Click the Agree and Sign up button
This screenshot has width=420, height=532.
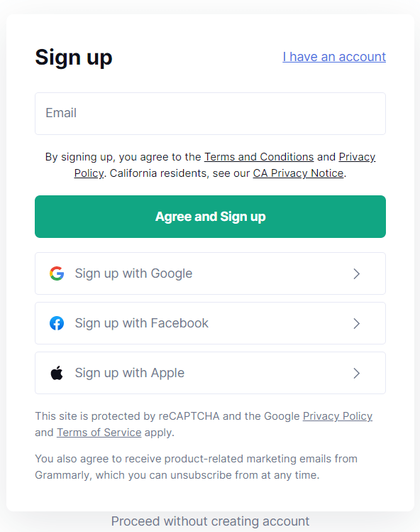[x=210, y=217]
